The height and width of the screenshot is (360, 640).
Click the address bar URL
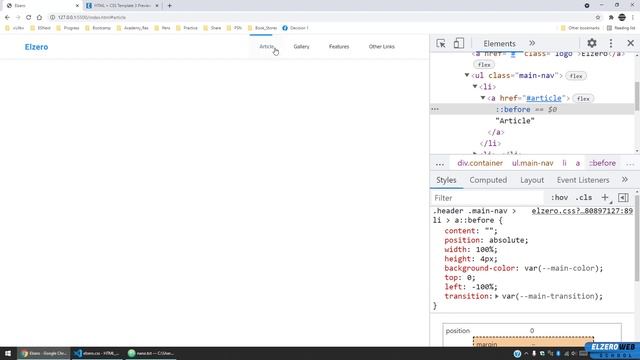(92, 18)
